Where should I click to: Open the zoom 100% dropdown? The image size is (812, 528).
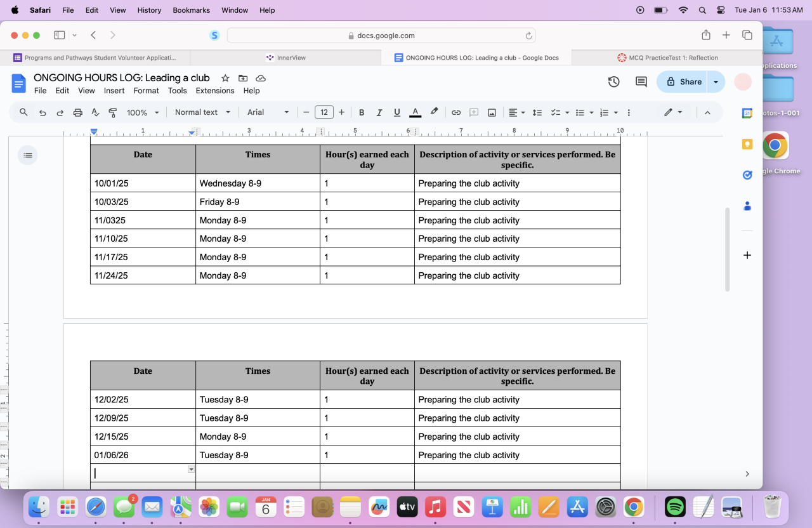coord(143,112)
